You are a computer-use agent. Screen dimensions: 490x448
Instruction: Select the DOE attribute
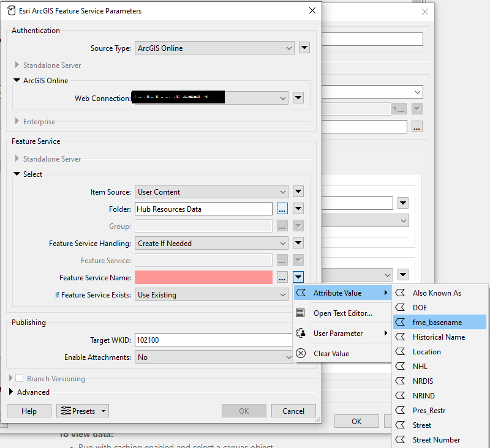[440, 307]
